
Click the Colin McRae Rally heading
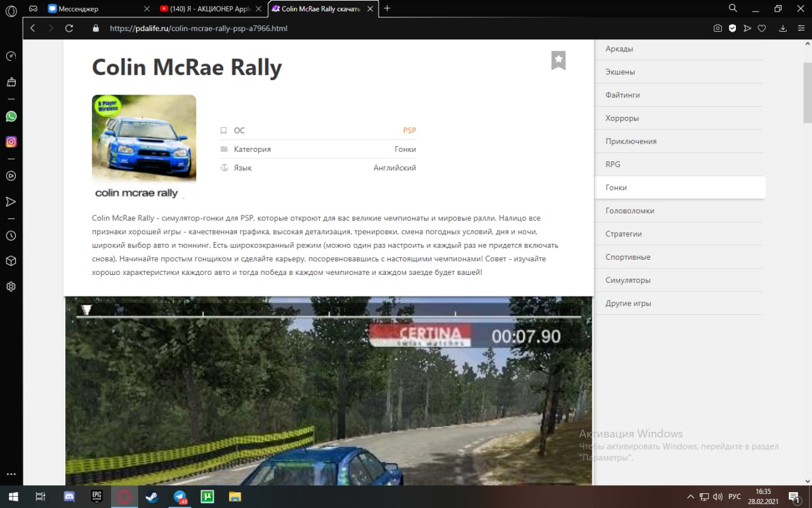click(187, 67)
